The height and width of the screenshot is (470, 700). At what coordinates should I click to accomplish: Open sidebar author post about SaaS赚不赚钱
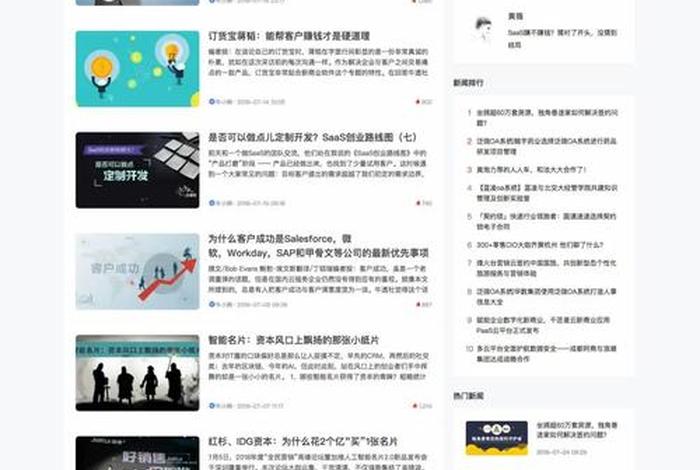tap(562, 39)
